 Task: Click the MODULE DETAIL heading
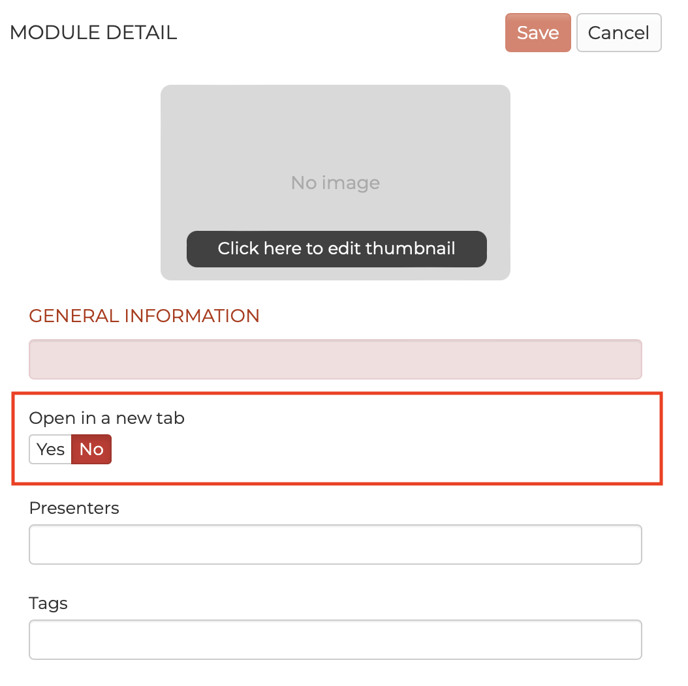(93, 33)
